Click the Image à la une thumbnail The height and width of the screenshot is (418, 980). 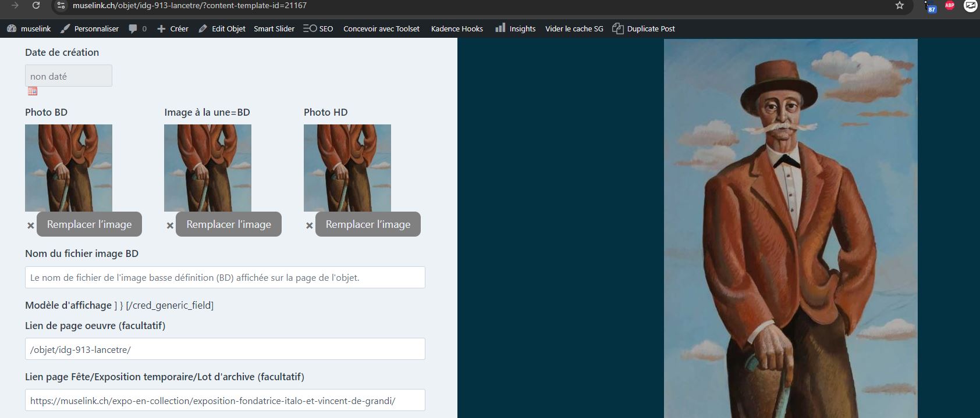click(208, 168)
